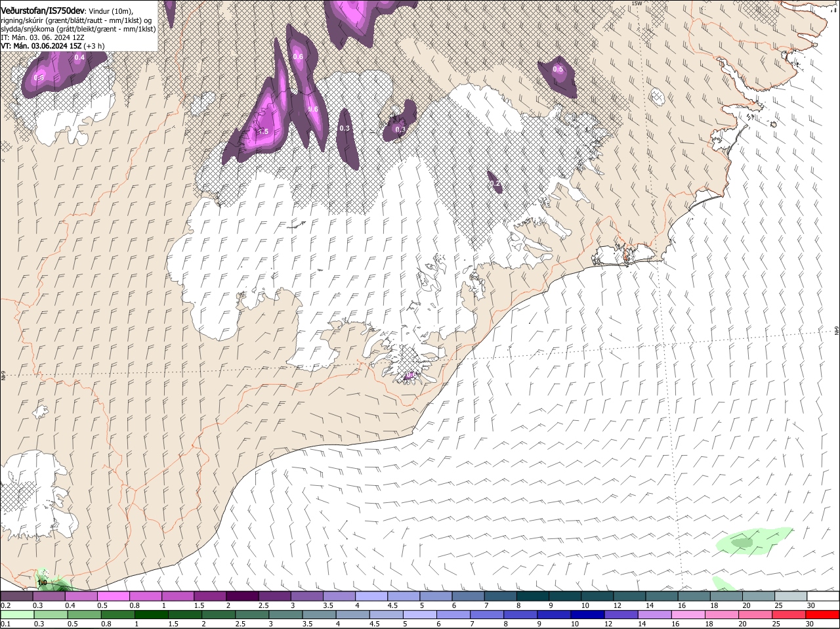Click the 'IT: Mán. 03. 06. 2024 12Z' line
Image resolution: width=840 pixels, height=629 pixels.
coord(43,37)
